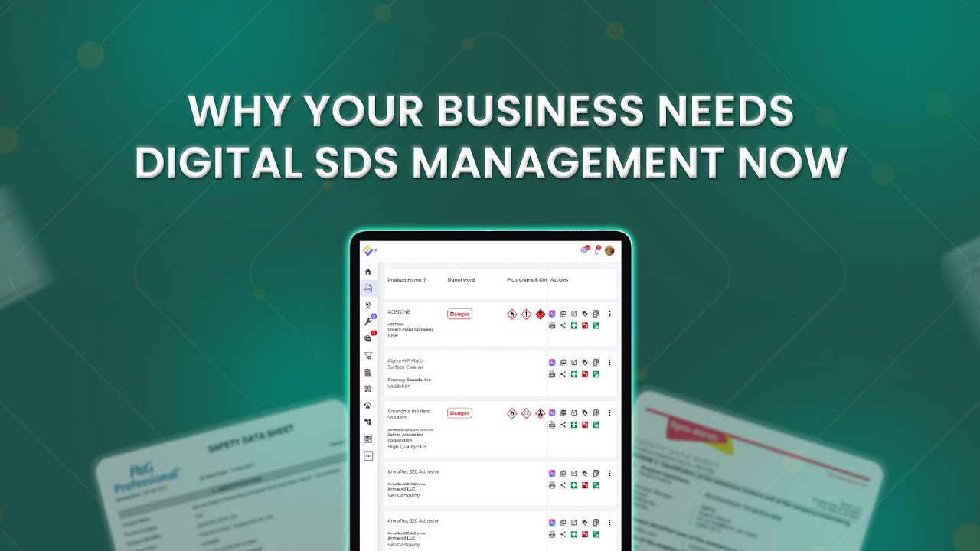Click the tag icon in the Alpha-HP Cleaner row
Screen dimensions: 980x551
[585, 363]
